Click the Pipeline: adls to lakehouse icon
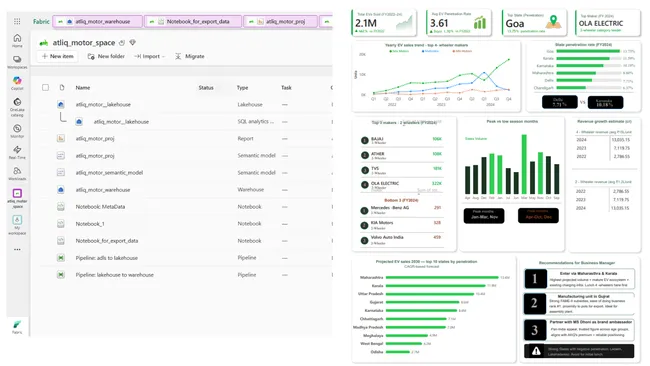The height and width of the screenshot is (366, 650). [61, 258]
